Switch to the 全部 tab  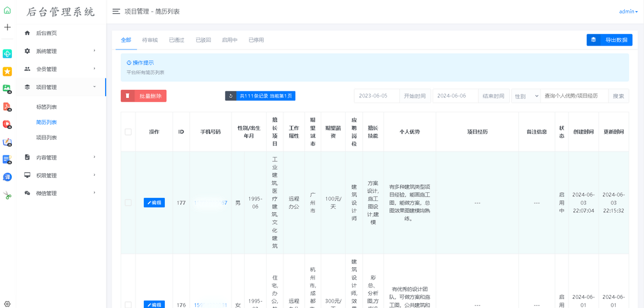[126, 40]
